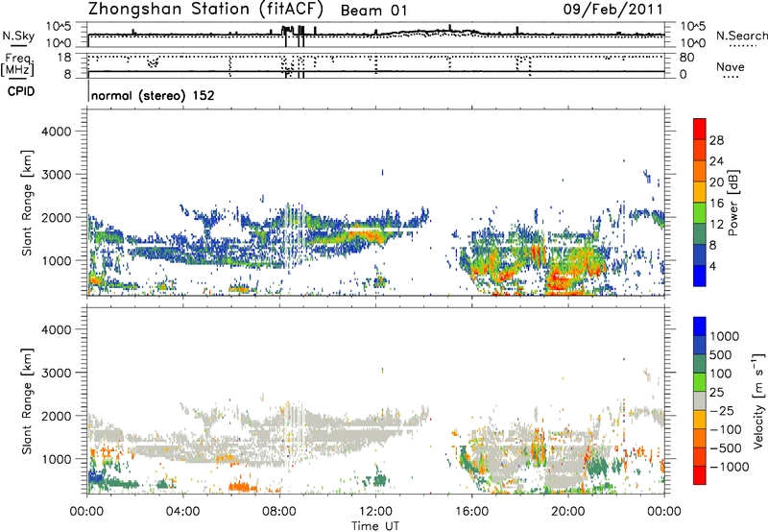Screen dimensions: 768x532
Task: Click the 28 tick on power colorbar
Action: coord(716,140)
